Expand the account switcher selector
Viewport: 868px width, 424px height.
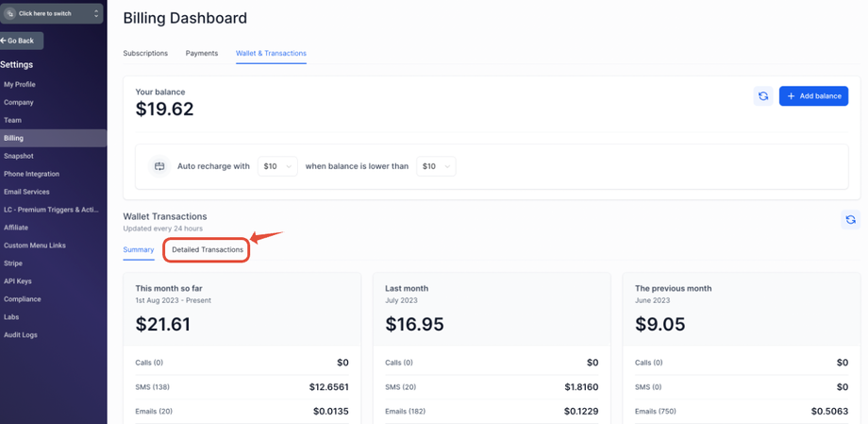coord(95,14)
